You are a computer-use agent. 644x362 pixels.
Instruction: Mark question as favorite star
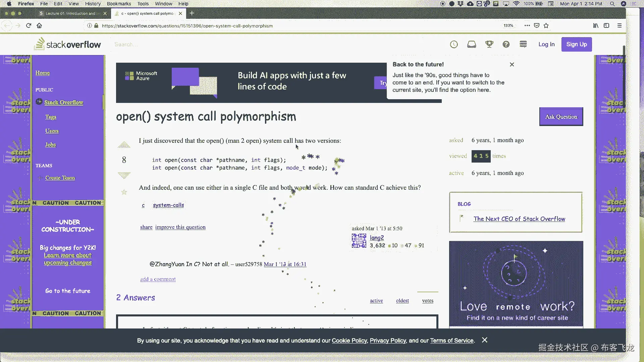[x=124, y=192]
